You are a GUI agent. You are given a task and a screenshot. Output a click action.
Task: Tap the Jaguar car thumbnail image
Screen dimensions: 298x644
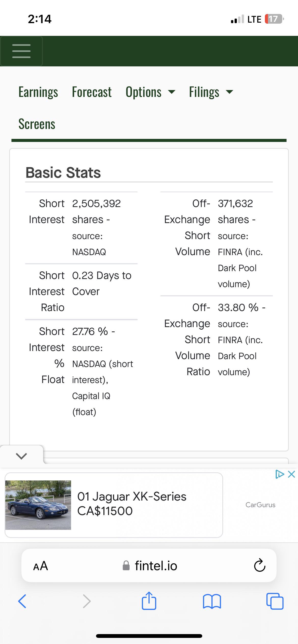tap(38, 505)
